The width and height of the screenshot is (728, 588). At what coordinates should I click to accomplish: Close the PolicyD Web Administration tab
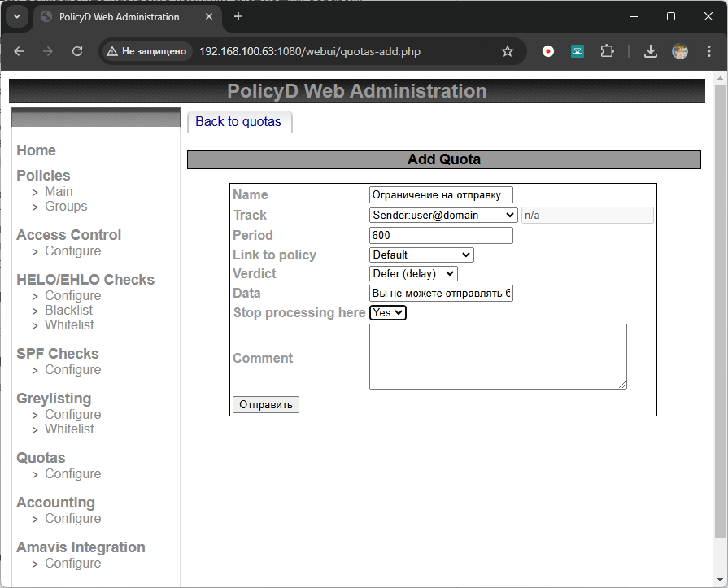point(209,17)
